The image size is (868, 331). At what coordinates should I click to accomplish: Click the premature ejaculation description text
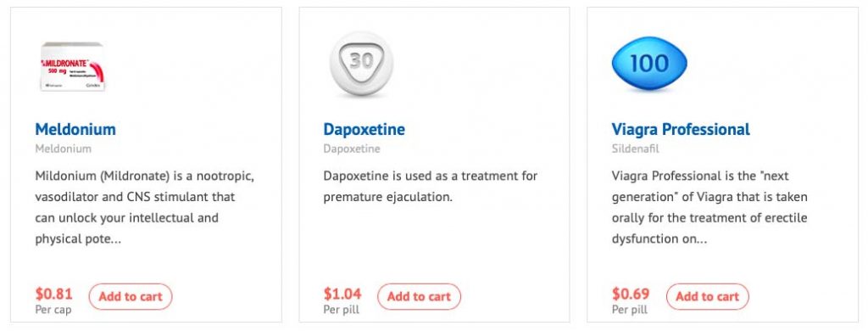(x=430, y=187)
